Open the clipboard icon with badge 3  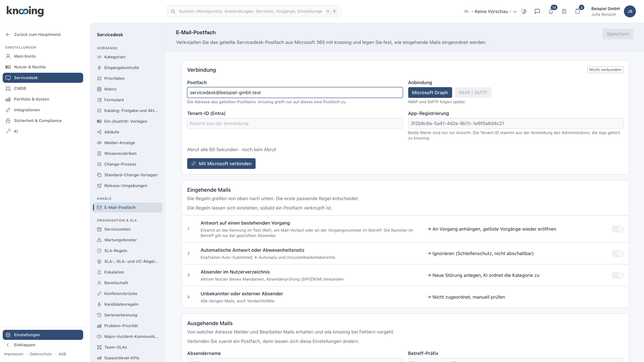pyautogui.click(x=577, y=12)
